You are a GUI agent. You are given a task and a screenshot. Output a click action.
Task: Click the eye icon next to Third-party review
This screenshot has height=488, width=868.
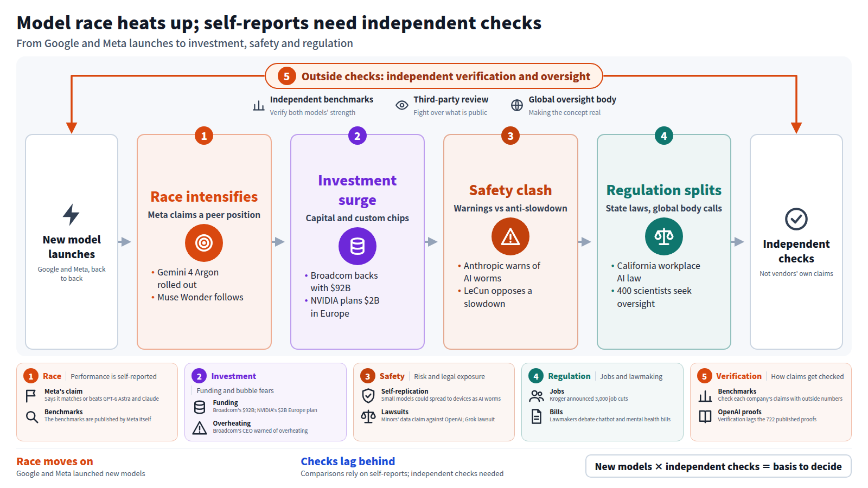coord(402,105)
